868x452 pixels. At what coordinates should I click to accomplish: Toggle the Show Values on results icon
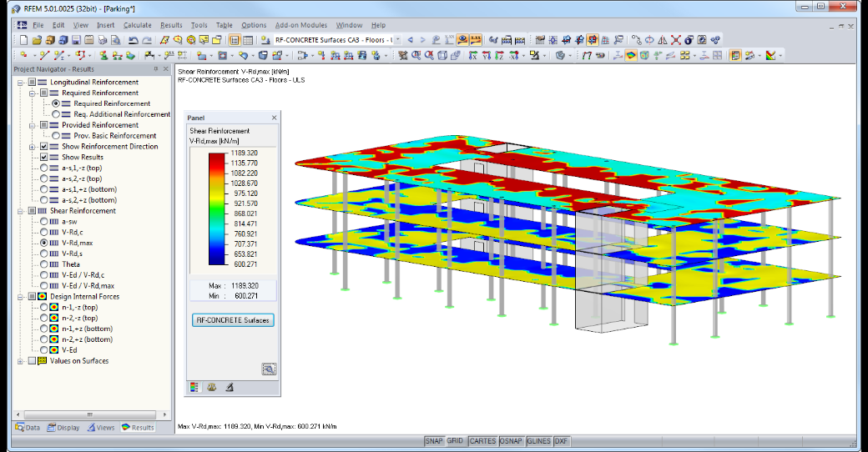tap(476, 40)
